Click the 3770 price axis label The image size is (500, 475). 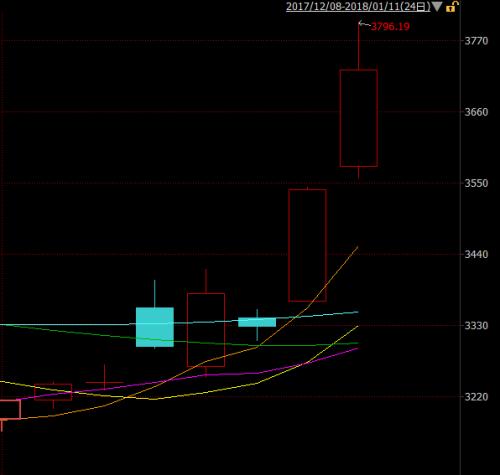[476, 41]
